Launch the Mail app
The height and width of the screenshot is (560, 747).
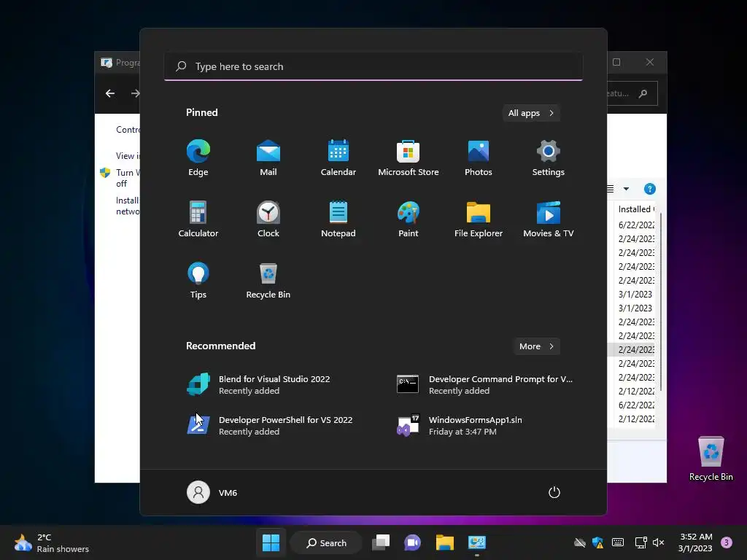[268, 158]
